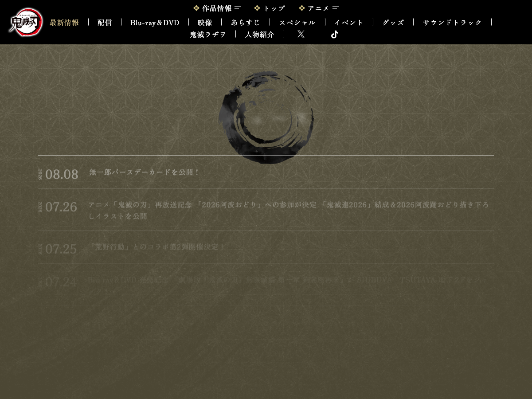
Task: Go to トップ link
Action: point(270,8)
